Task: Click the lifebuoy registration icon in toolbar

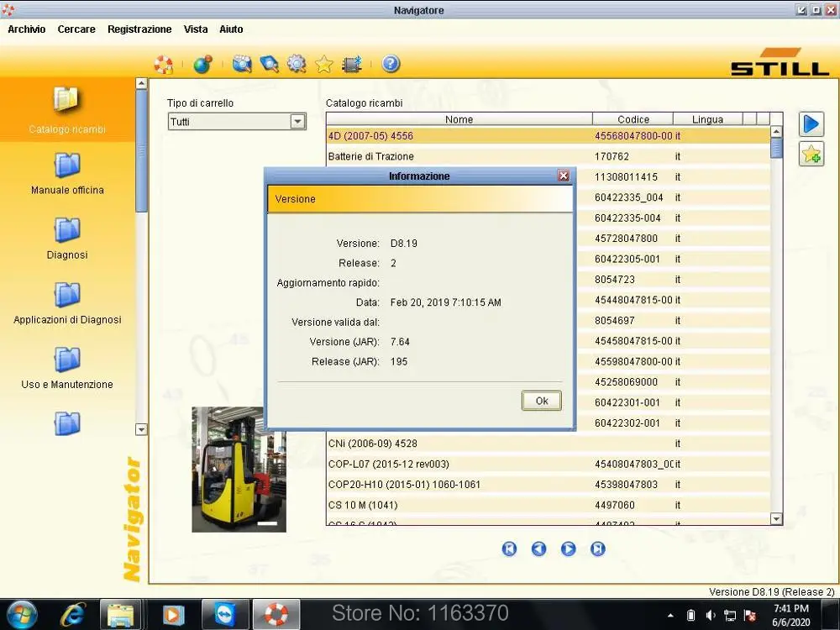Action: pos(164,65)
